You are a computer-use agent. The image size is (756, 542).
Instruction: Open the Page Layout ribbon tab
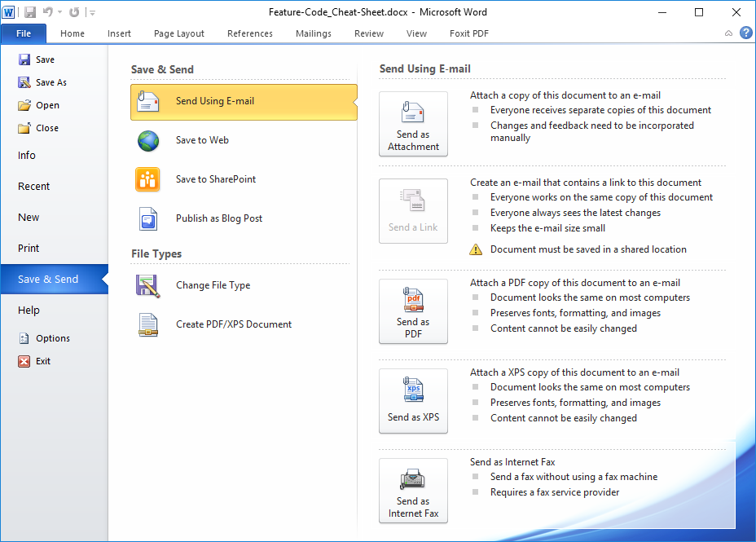tap(179, 33)
